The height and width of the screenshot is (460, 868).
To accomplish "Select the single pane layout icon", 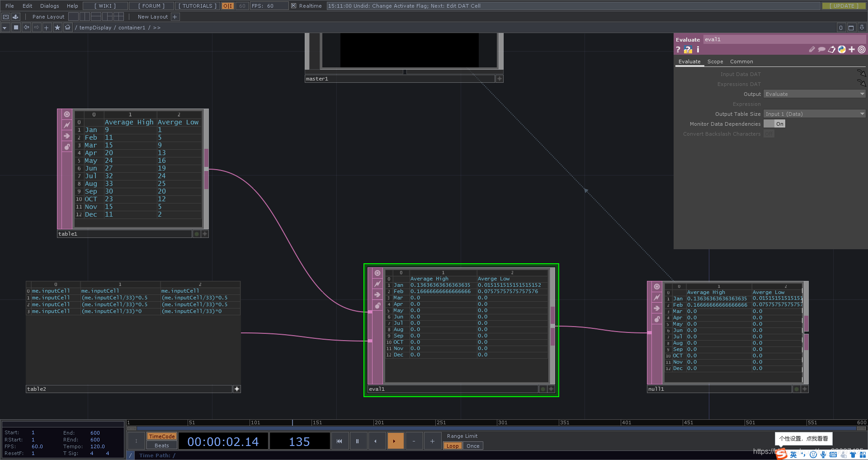I will (73, 17).
